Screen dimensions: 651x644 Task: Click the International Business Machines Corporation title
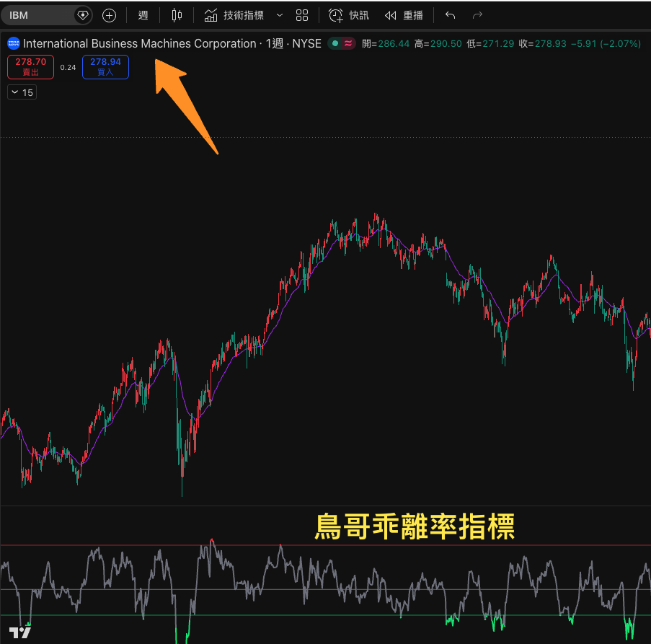click(x=140, y=43)
